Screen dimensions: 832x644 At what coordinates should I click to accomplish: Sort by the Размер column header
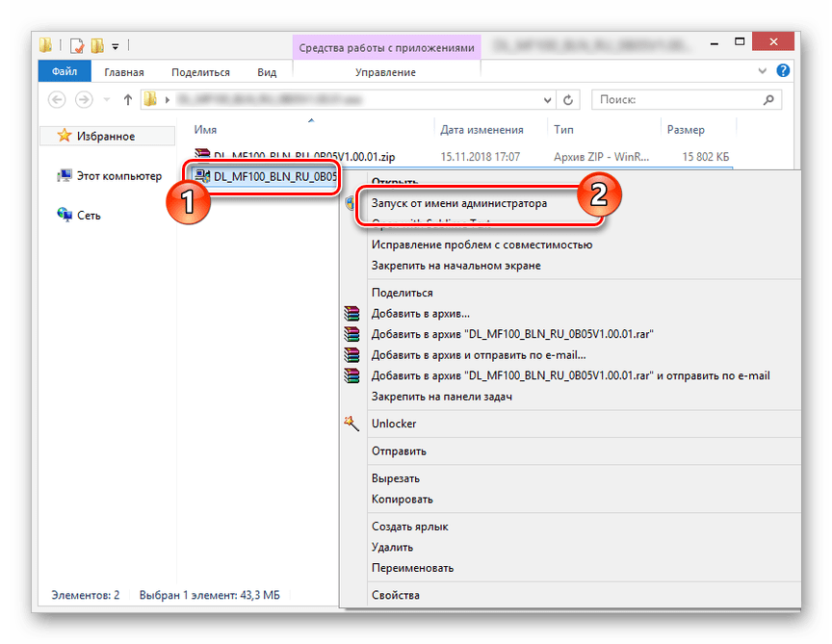point(686,129)
